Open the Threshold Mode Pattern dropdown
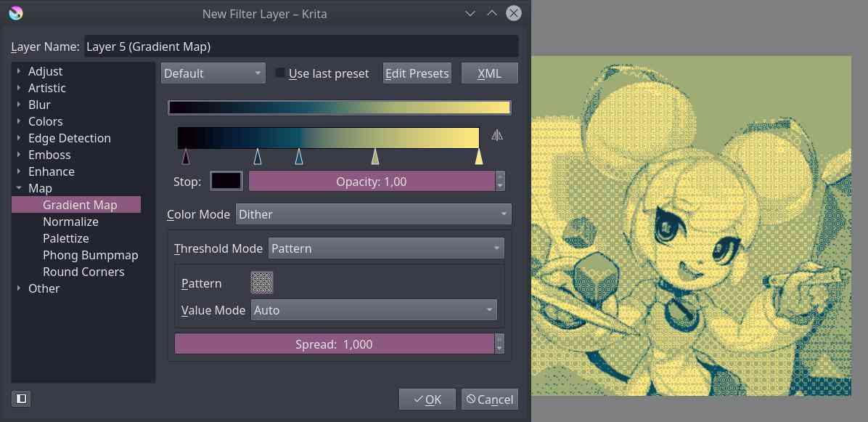 tap(386, 248)
